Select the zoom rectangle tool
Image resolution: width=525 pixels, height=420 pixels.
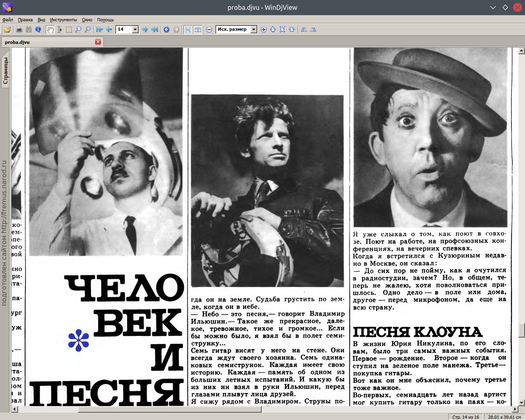point(88,30)
